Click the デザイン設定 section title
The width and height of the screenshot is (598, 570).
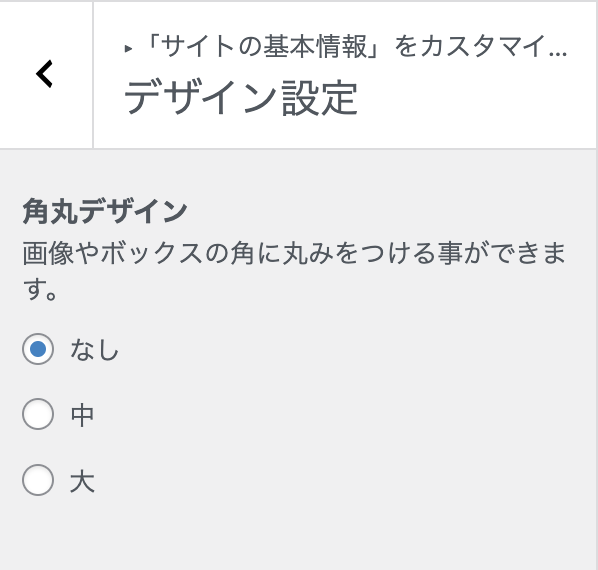[241, 98]
